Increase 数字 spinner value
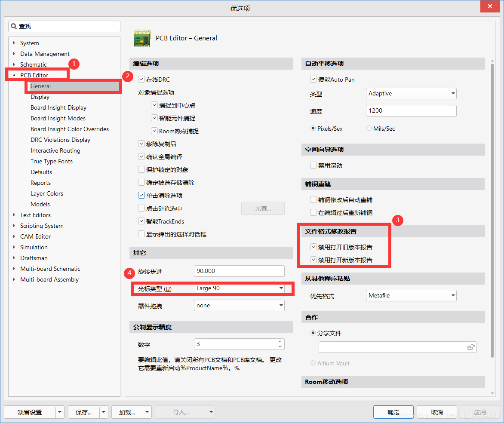 tap(280, 341)
